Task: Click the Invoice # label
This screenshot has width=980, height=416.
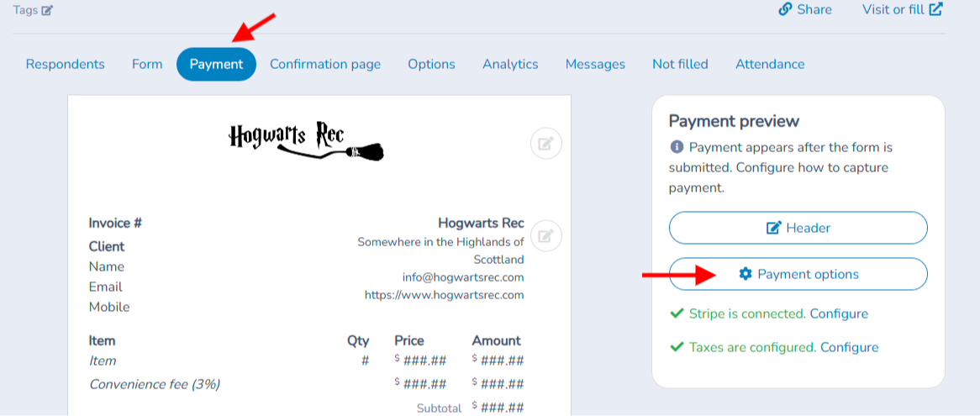Action: 116,223
